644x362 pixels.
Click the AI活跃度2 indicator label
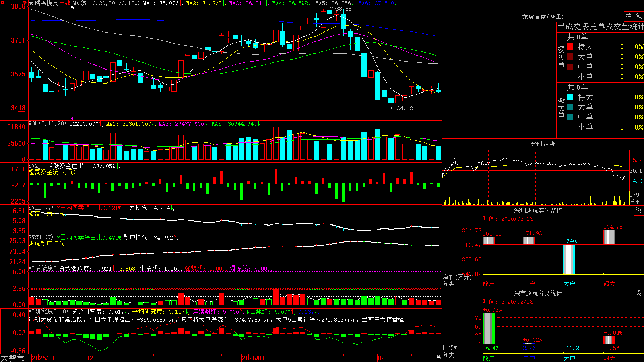coord(43,268)
